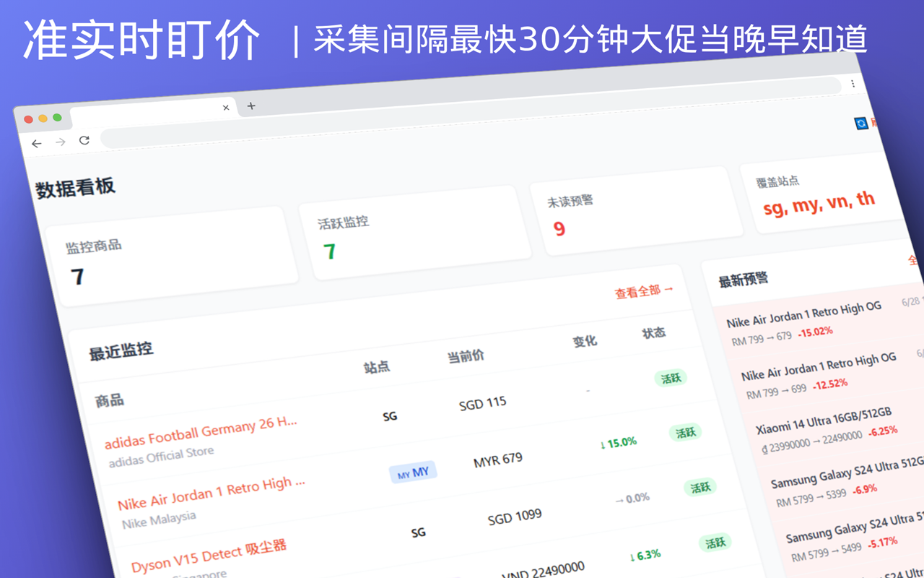Image resolution: width=924 pixels, height=578 pixels.
Task: Click the SGD 1099 price cell
Action: point(515,517)
